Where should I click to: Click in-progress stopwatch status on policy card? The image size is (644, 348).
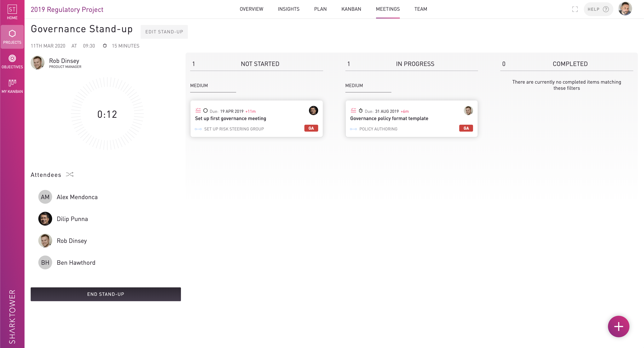click(x=361, y=111)
